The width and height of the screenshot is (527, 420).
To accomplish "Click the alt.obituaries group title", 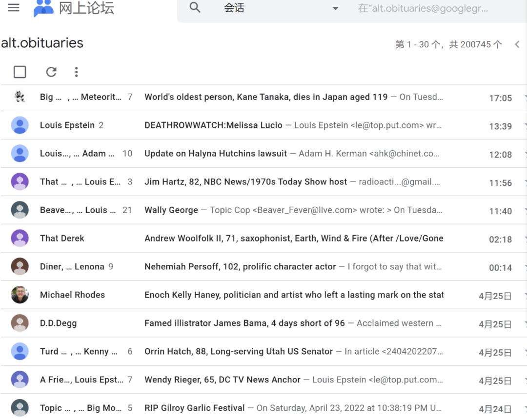I will [x=42, y=43].
